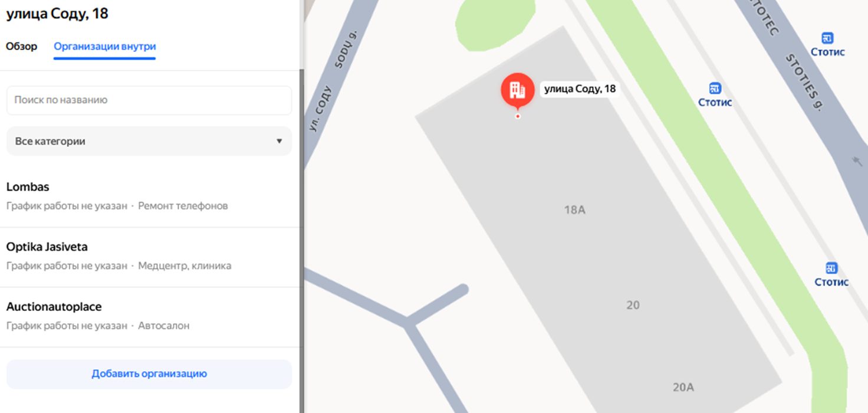The width and height of the screenshot is (868, 413).
Task: Click the red building map pin
Action: [517, 90]
